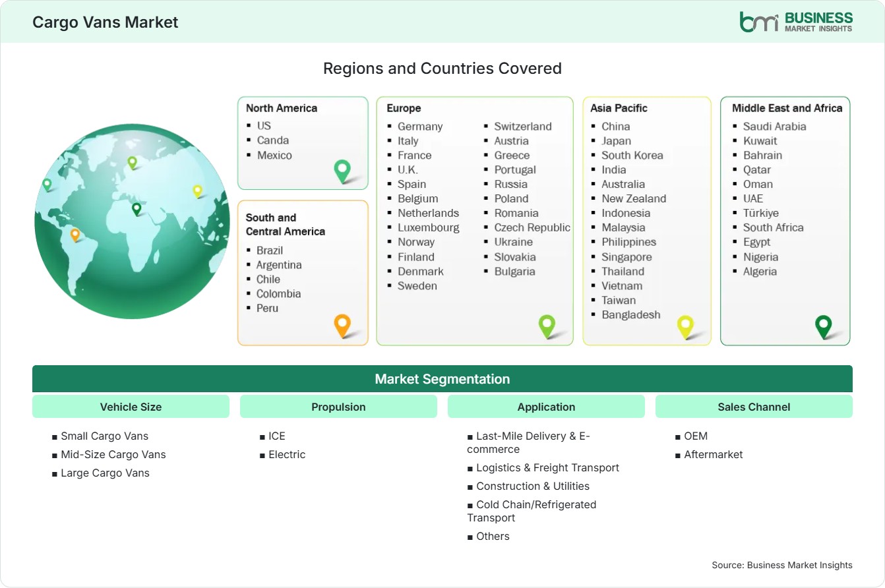The image size is (885, 588).
Task: Select the Propulsion segment header
Action: point(338,407)
